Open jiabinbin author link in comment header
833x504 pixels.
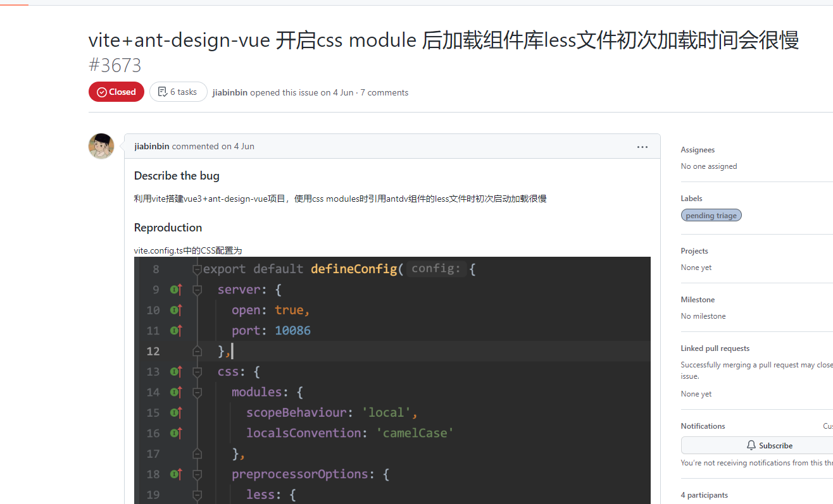(152, 146)
